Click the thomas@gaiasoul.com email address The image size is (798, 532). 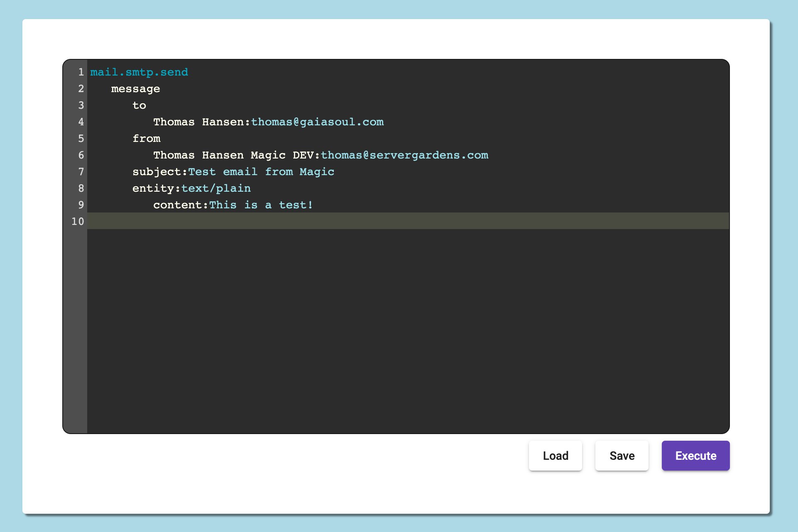coord(317,122)
